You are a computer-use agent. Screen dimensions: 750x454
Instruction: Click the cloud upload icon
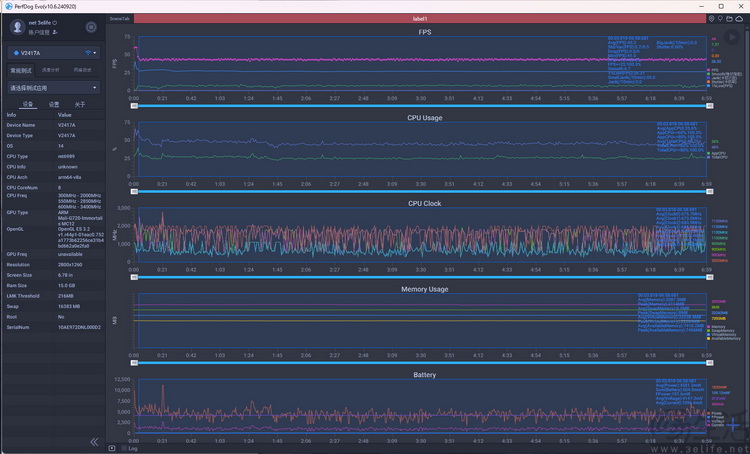tap(739, 19)
